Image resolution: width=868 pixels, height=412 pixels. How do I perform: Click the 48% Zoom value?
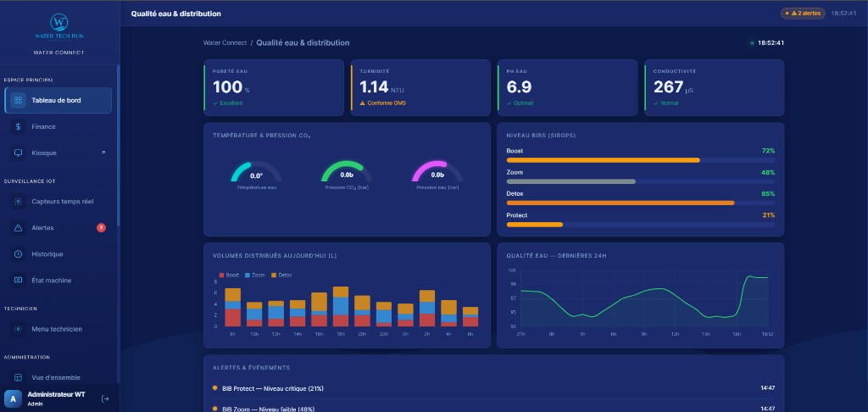pyautogui.click(x=768, y=172)
